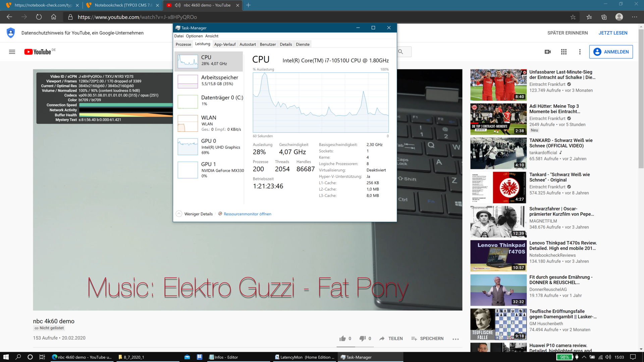Open browser collections icon
Viewport: 644px width, 362px height.
click(604, 17)
